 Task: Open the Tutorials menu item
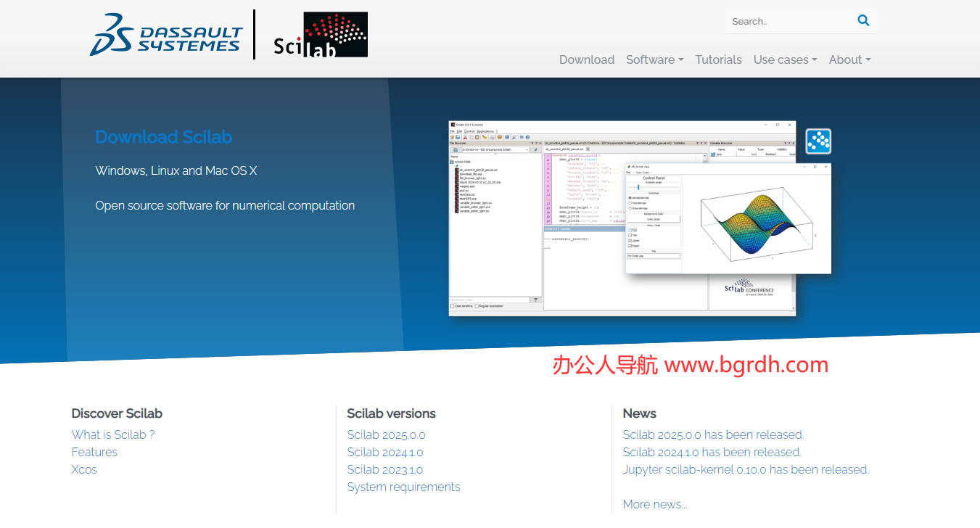(x=718, y=59)
